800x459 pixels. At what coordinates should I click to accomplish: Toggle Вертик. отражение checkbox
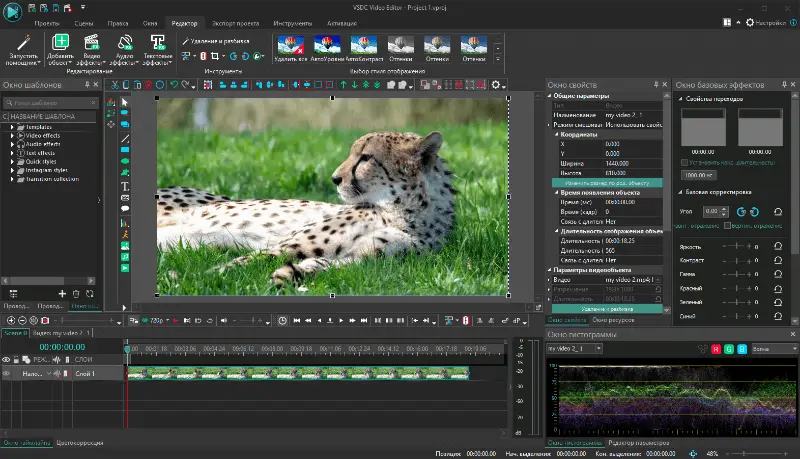click(x=728, y=225)
